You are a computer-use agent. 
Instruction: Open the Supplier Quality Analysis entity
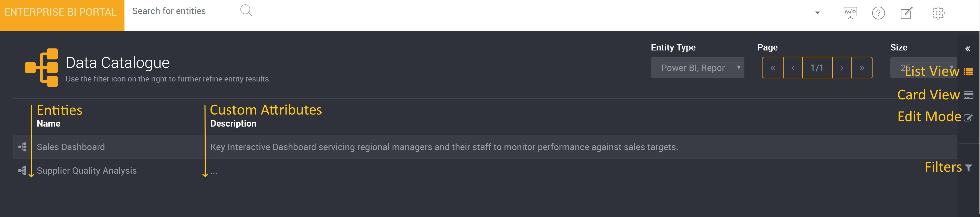[x=87, y=171]
